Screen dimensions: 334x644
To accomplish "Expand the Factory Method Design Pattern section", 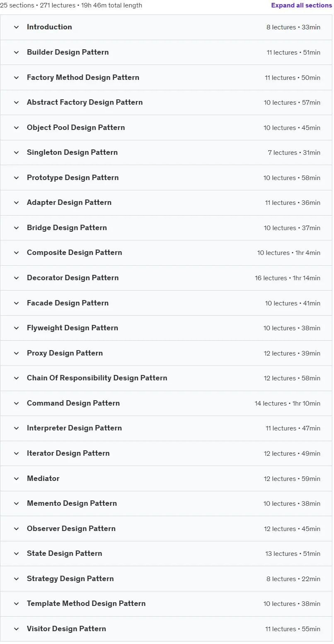I will [x=166, y=77].
